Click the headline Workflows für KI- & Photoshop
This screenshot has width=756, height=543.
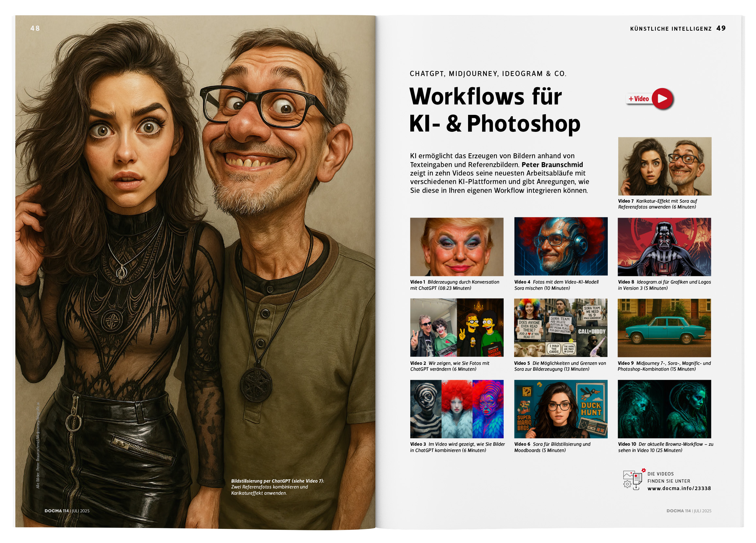point(494,110)
